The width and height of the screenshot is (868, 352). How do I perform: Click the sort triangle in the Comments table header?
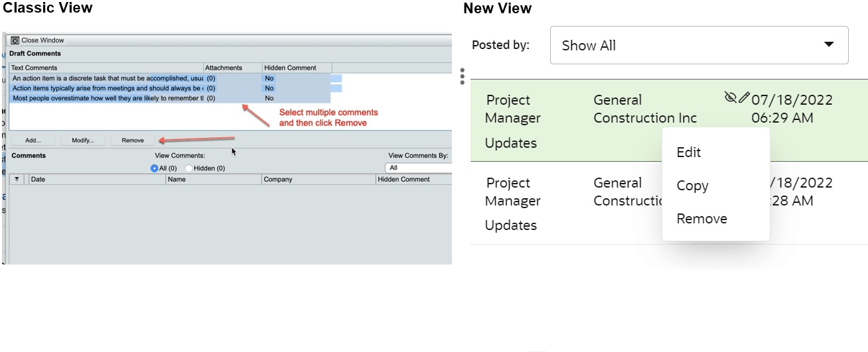pyautogui.click(x=17, y=180)
